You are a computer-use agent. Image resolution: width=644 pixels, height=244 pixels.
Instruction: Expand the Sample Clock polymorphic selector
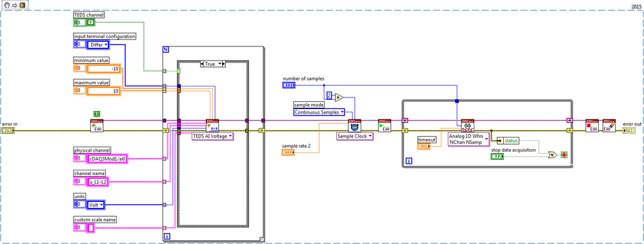coord(355,136)
